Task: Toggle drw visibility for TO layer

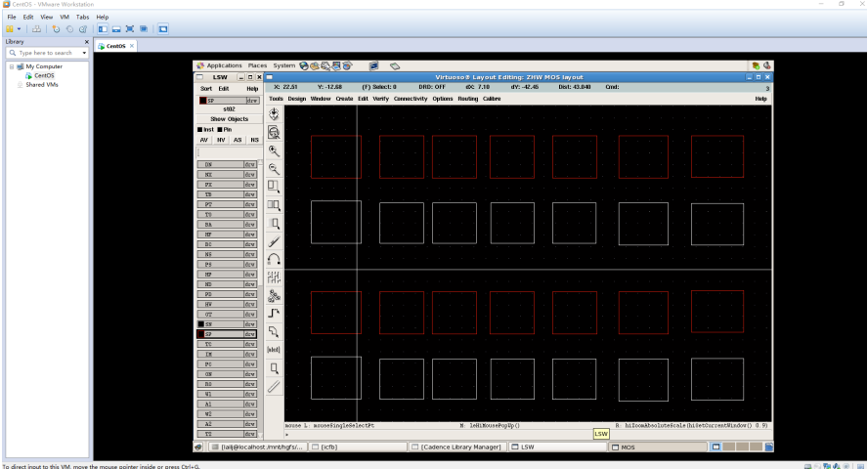Action: [x=250, y=214]
